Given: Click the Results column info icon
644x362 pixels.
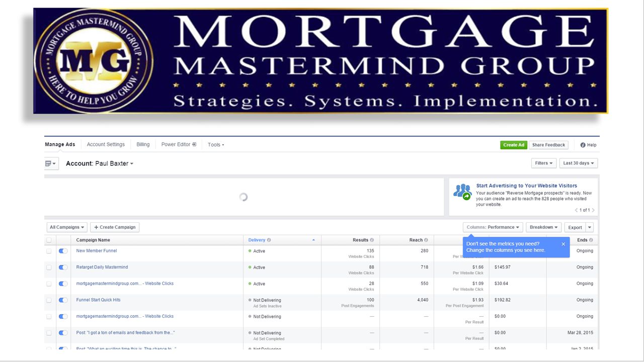Looking at the screenshot, I should click(x=372, y=240).
